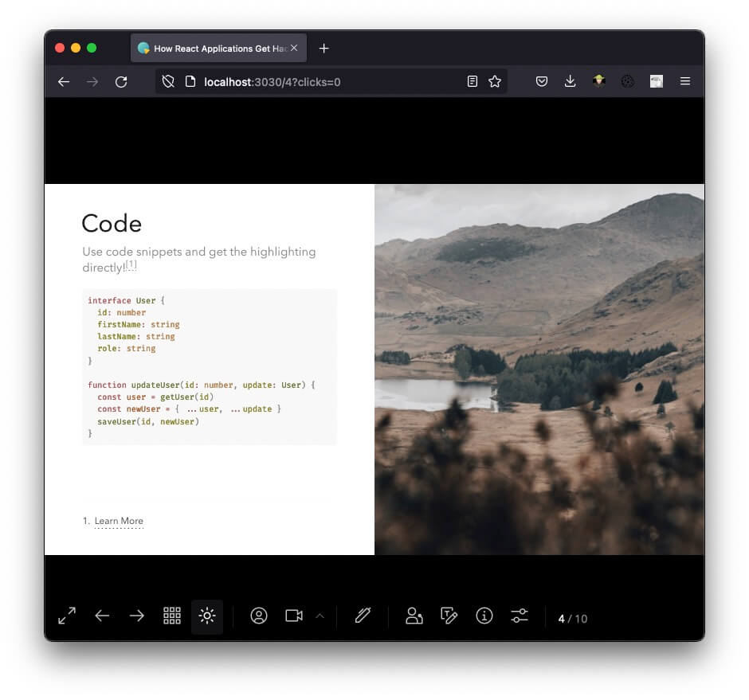This screenshot has width=749, height=700.
Task: Enter fullscreen with the expand arrows icon
Action: [x=67, y=616]
